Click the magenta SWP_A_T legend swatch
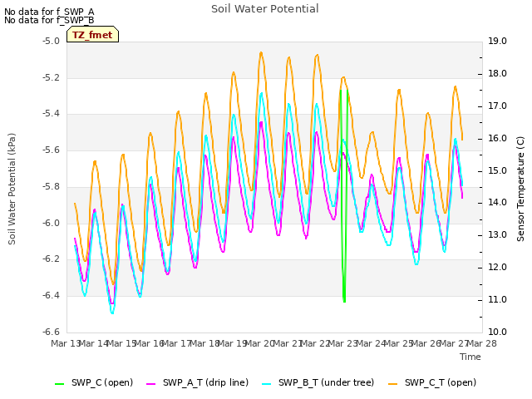 pyautogui.click(x=151, y=383)
